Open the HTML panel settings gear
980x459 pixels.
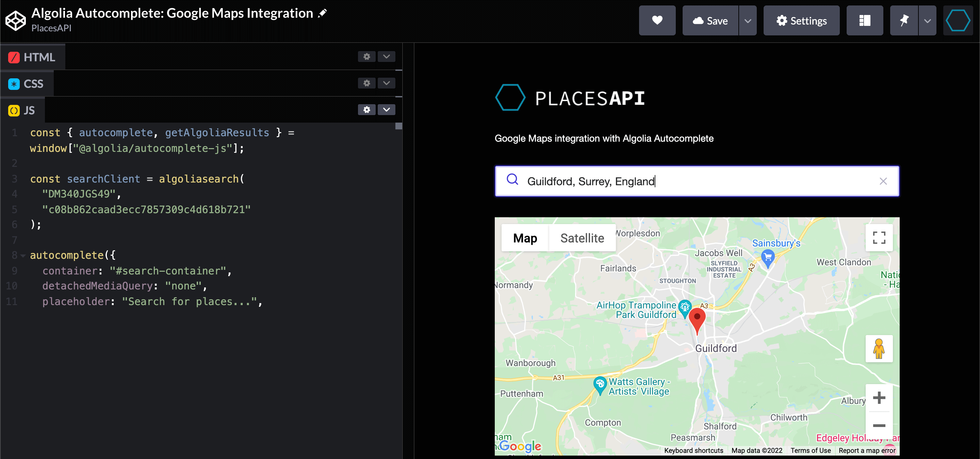coord(366,57)
